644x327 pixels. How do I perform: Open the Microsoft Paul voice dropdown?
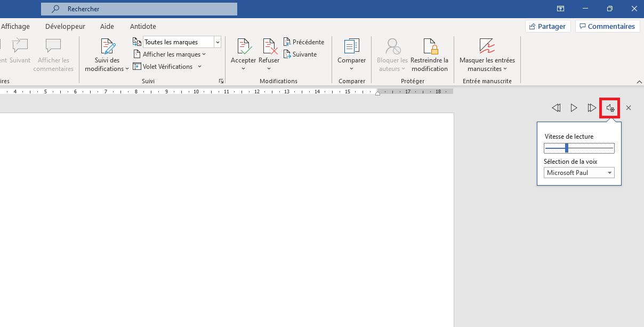[x=579, y=173]
